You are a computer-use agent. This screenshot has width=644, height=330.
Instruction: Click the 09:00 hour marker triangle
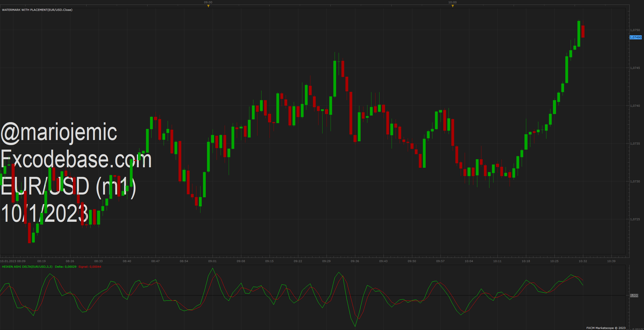(208, 6)
